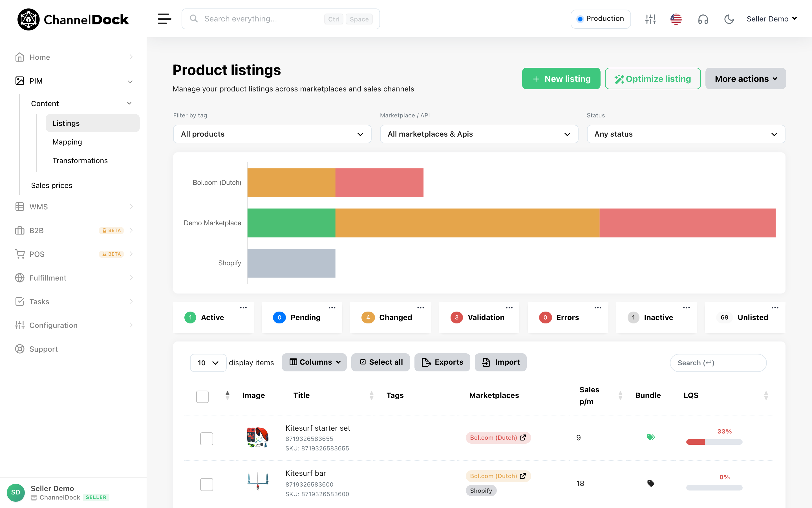Open the Configuration sidebar item
812x508 pixels.
74,325
